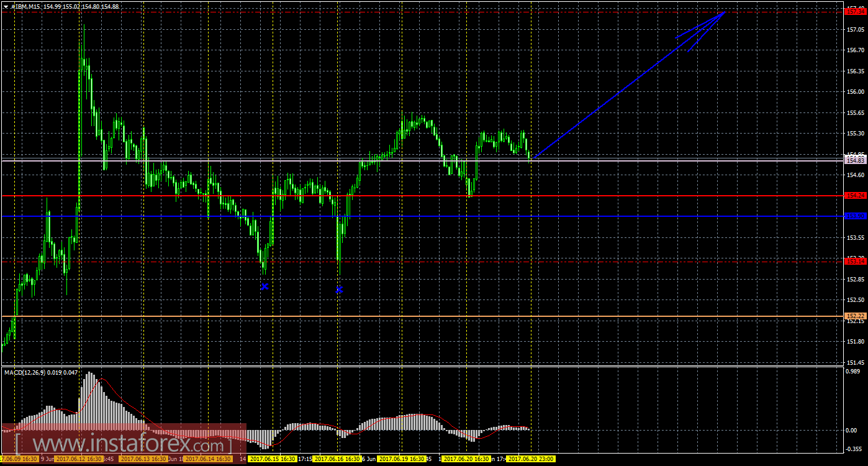Click the 152.22 orange price label
Viewport: 868px width, 466px height.
coord(856,316)
